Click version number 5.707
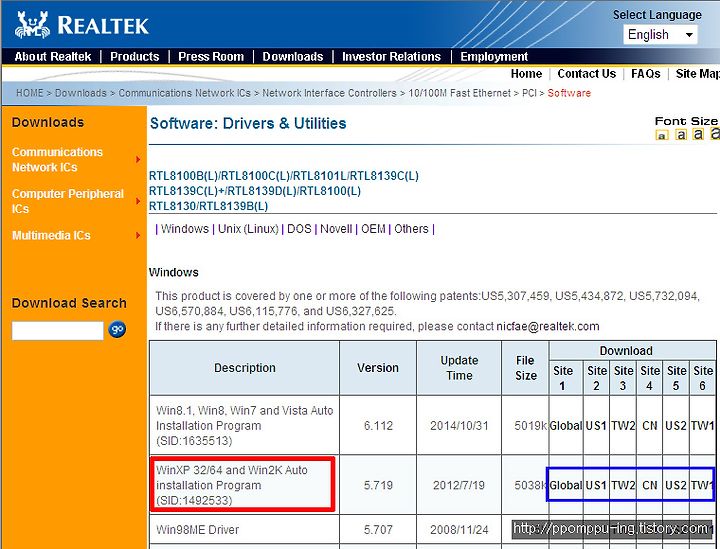 tap(378, 530)
